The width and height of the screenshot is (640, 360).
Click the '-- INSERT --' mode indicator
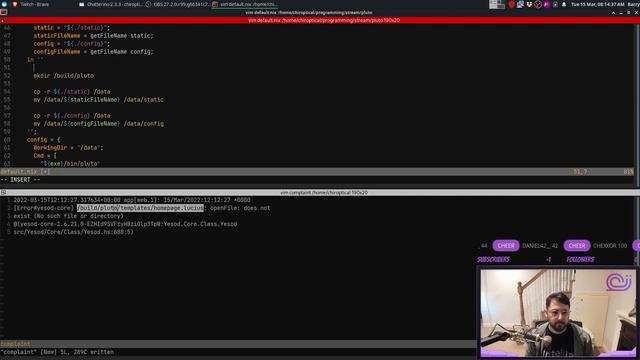click(20, 180)
